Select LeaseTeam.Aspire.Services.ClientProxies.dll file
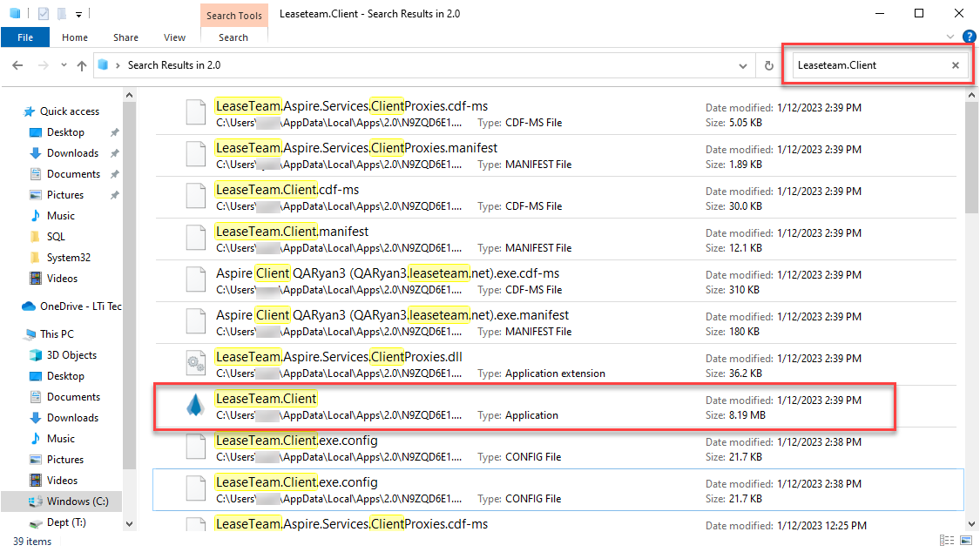This screenshot has height=552, width=980. tap(556, 365)
